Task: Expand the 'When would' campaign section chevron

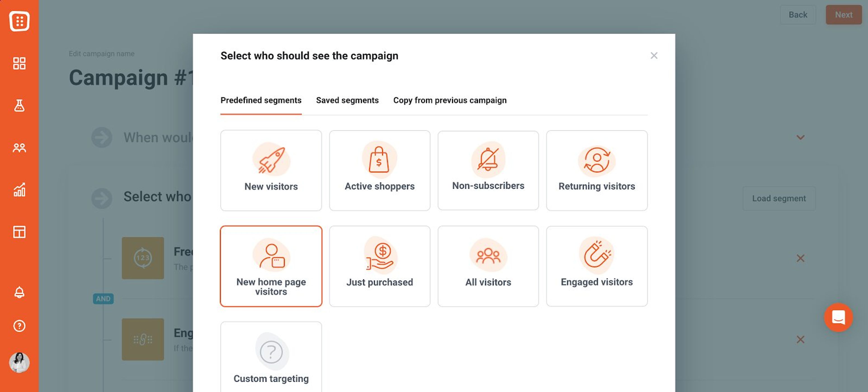Action: 800,137
